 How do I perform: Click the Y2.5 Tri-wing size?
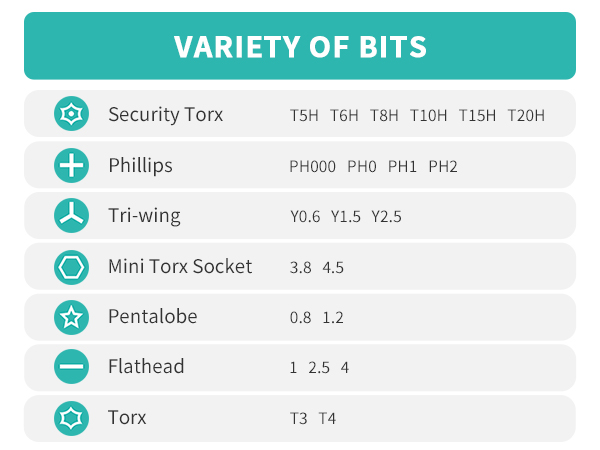pyautogui.click(x=386, y=217)
